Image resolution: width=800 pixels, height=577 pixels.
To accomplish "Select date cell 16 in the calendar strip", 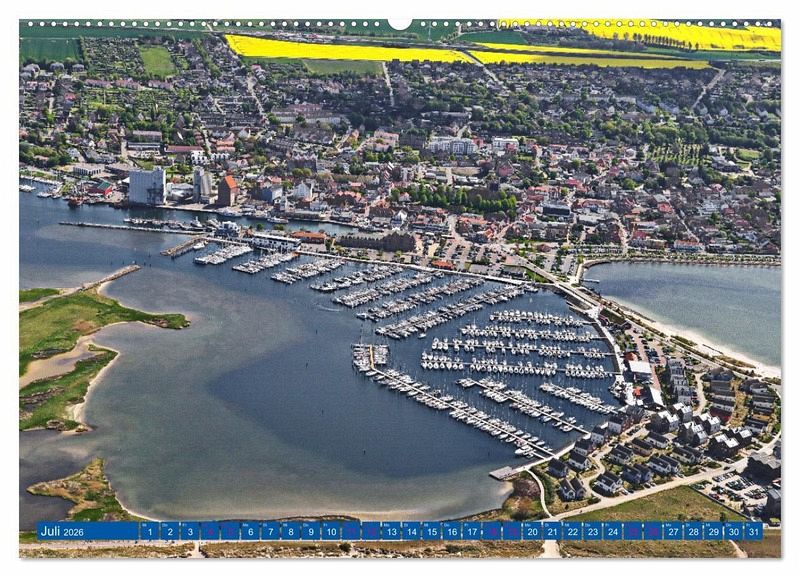I will [452, 531].
